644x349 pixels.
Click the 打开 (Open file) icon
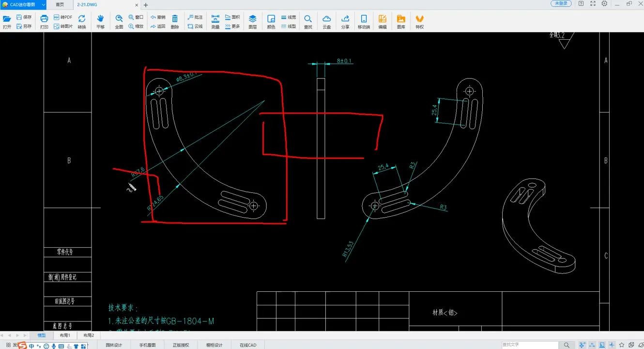click(x=7, y=21)
